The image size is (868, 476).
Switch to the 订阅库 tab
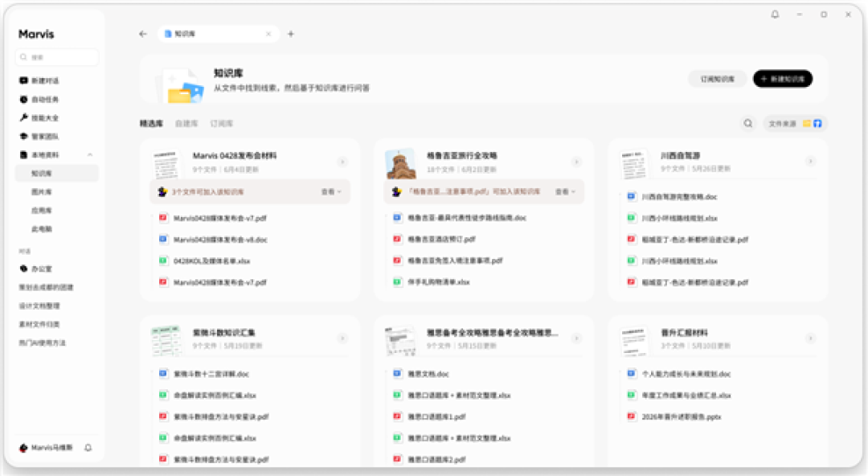pyautogui.click(x=222, y=123)
